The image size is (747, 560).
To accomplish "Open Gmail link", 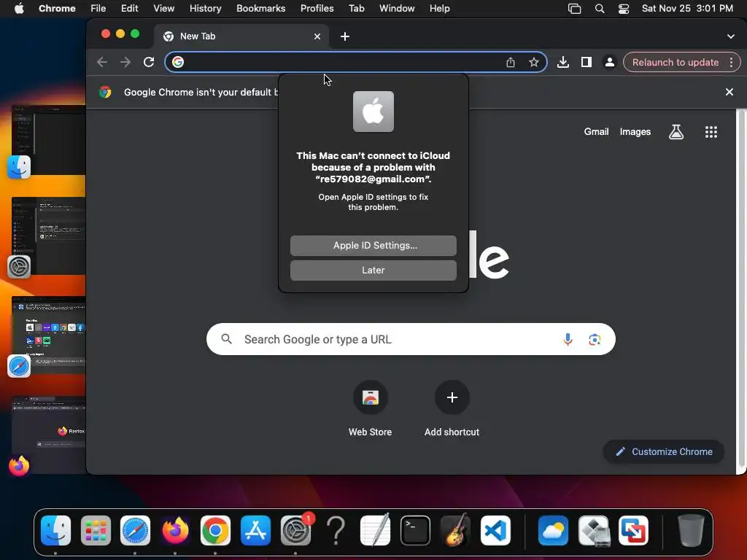I will (x=596, y=132).
